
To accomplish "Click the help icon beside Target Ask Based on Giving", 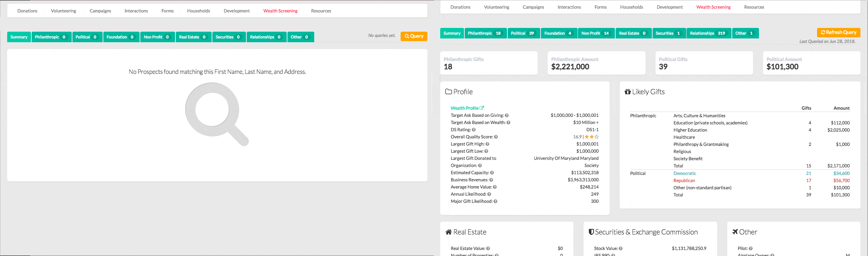I will (x=507, y=115).
